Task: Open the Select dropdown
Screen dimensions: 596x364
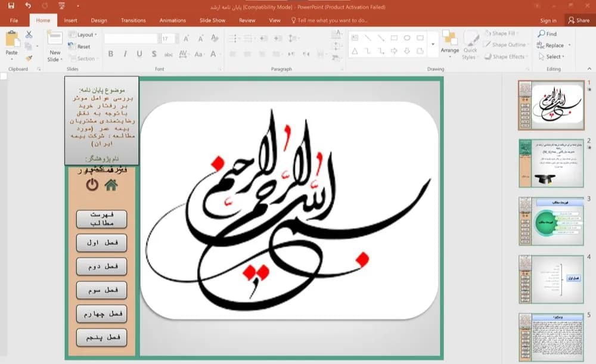Action: 551,57
